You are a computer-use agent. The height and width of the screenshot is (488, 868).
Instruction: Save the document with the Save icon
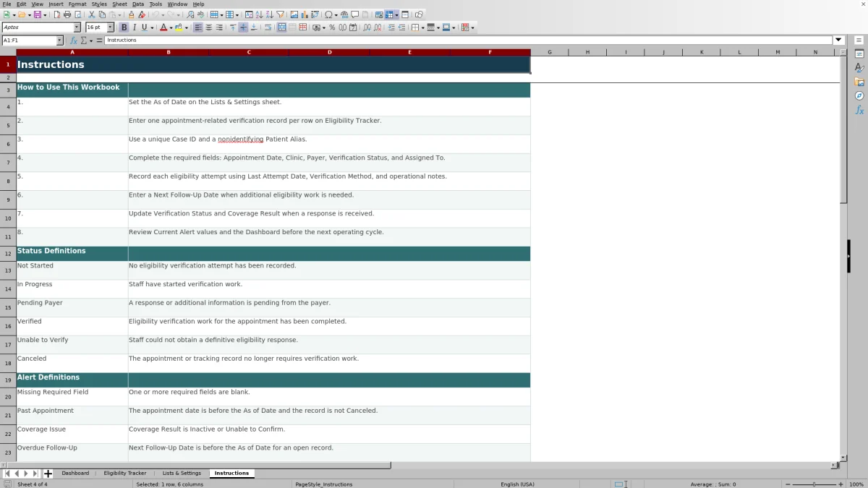point(37,14)
